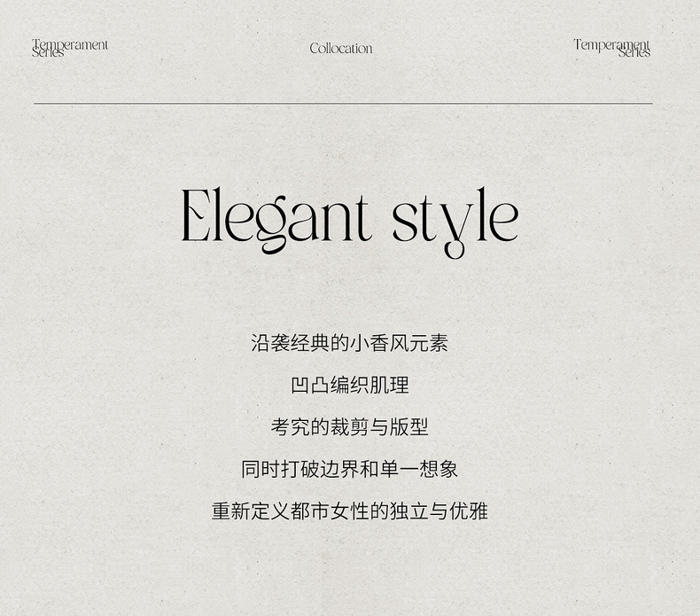Select the word Elegant in heading

coord(276,220)
